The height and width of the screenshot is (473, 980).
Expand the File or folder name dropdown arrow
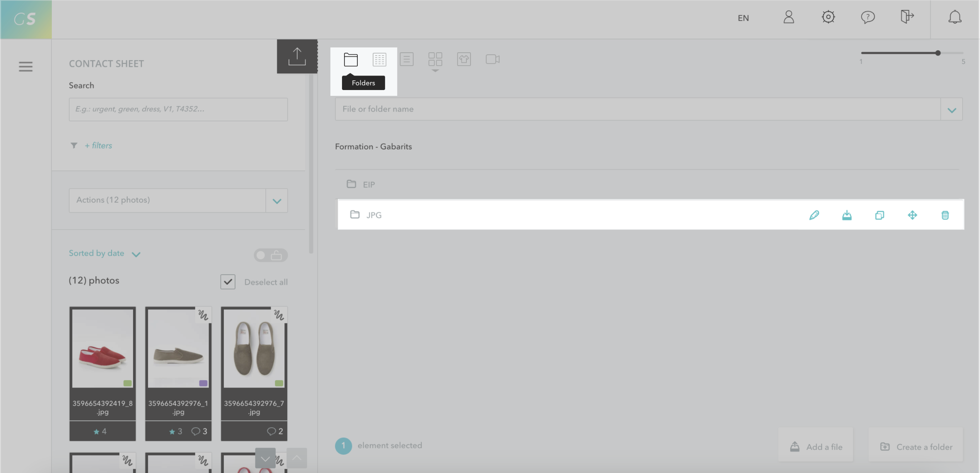(x=951, y=110)
